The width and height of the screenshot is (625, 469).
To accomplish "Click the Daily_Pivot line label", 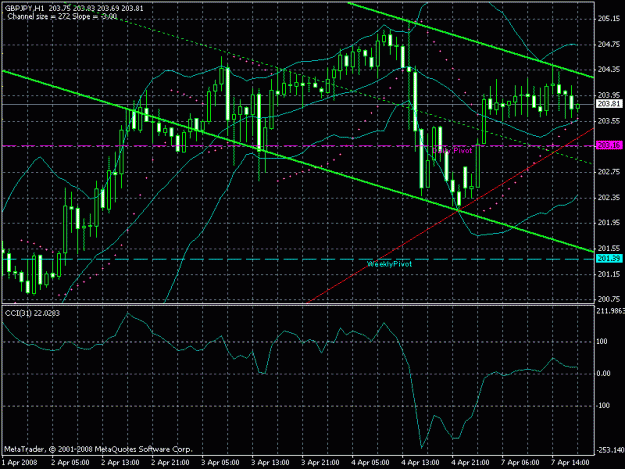I will [x=452, y=151].
